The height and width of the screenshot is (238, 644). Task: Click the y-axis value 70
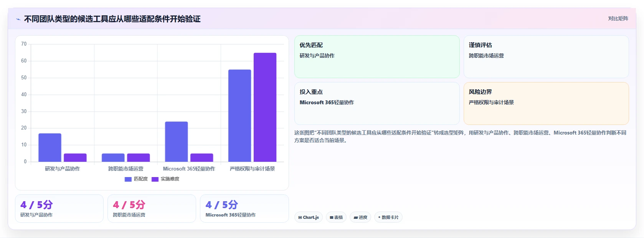pos(24,44)
